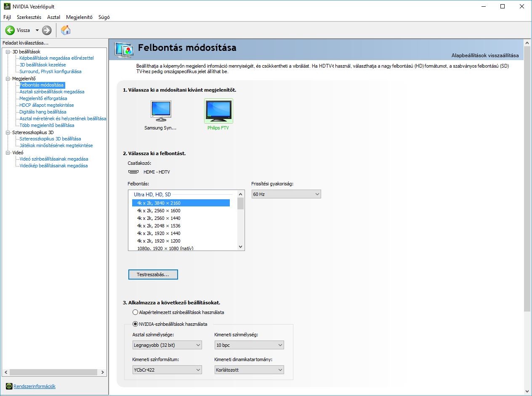Open the Kimeneti színmélység dropdown
532x396 pixels.
point(249,345)
